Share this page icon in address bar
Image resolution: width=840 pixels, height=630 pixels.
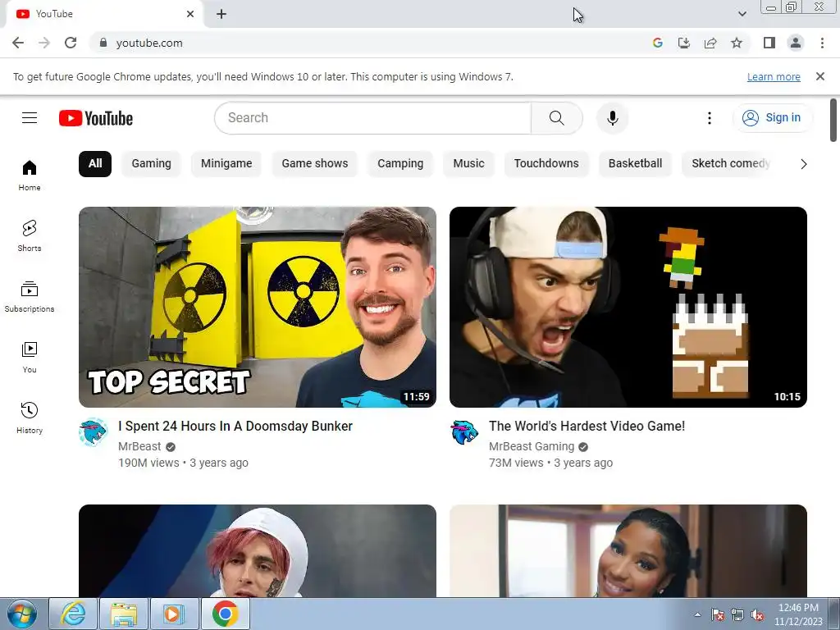click(x=710, y=43)
